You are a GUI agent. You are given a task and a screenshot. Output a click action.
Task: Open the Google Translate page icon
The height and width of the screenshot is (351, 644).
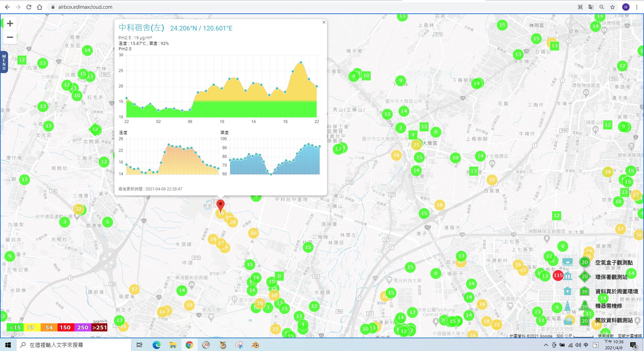(x=591, y=7)
